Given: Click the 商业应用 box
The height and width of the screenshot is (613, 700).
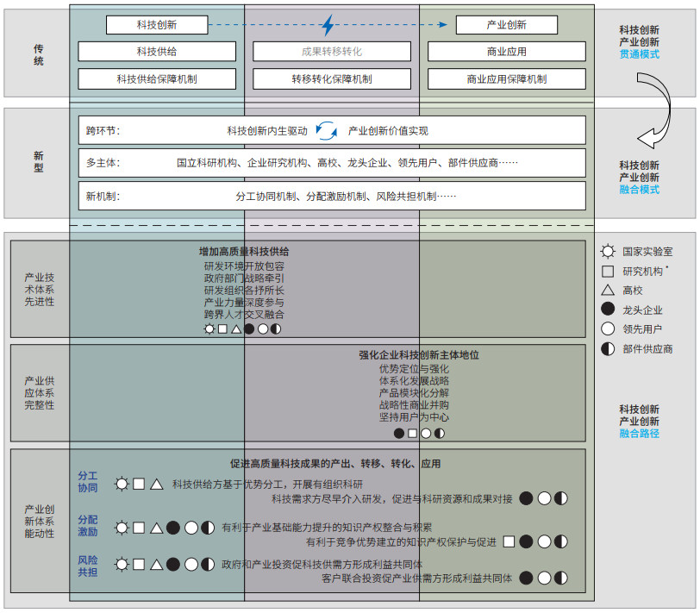Looking at the screenshot, I should coord(506,52).
